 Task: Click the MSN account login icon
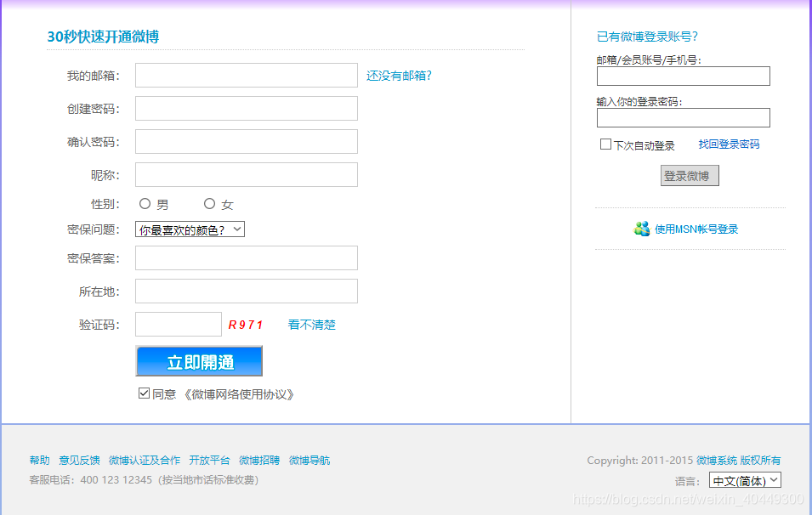tap(642, 229)
